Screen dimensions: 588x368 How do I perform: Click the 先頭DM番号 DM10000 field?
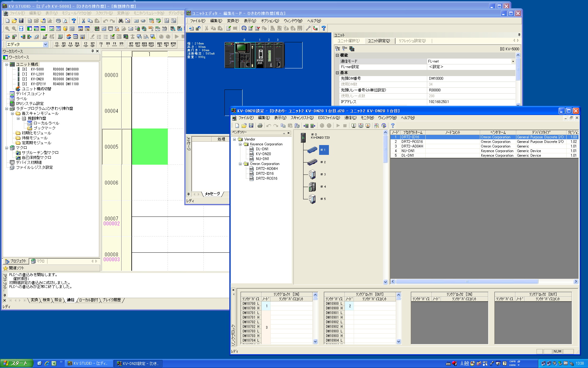(471, 79)
